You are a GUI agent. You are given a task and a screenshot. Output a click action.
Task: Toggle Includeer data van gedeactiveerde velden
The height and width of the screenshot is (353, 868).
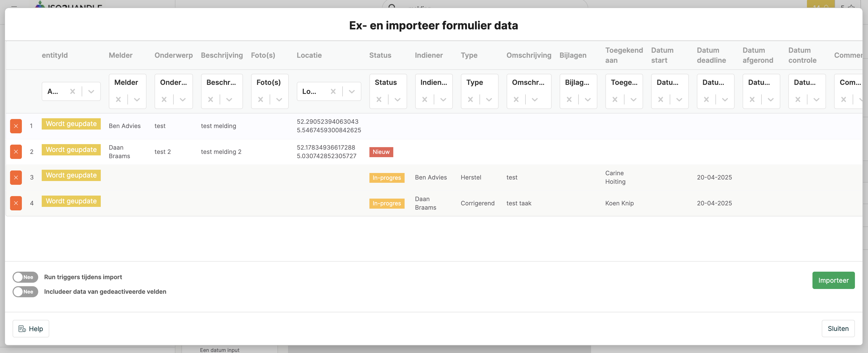(x=25, y=292)
